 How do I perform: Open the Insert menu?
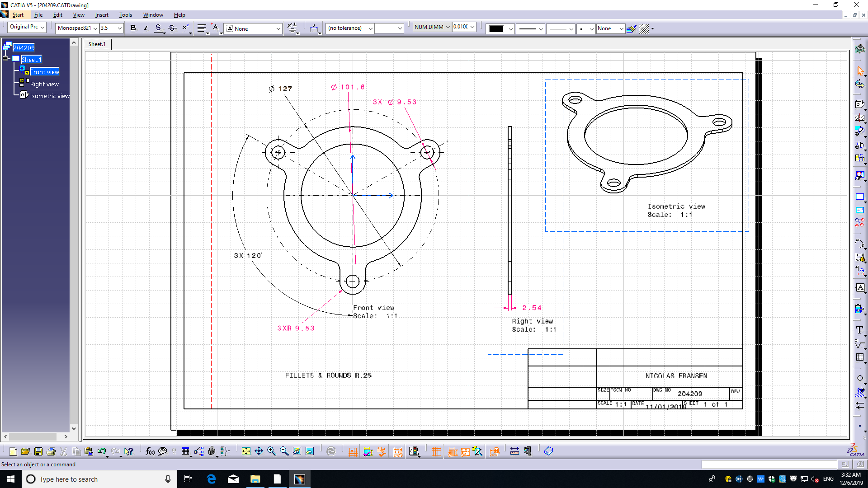pyautogui.click(x=102, y=15)
